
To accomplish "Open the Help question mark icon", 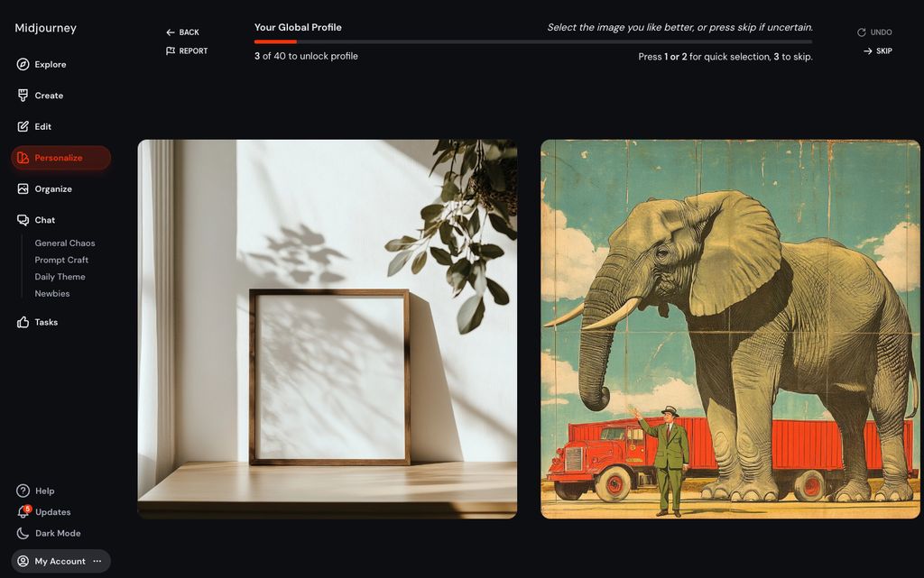I will pyautogui.click(x=23, y=491).
